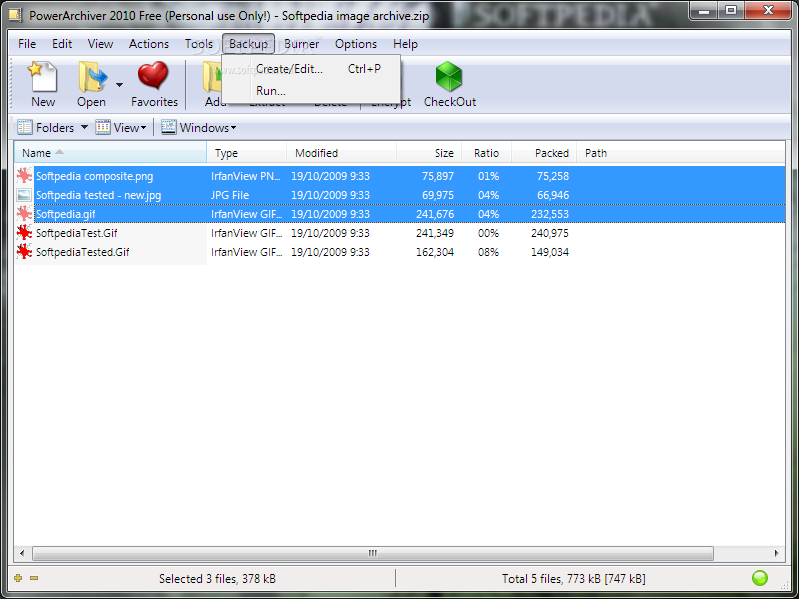Image resolution: width=799 pixels, height=599 pixels.
Task: Click the Windows layout icon
Action: tap(169, 127)
